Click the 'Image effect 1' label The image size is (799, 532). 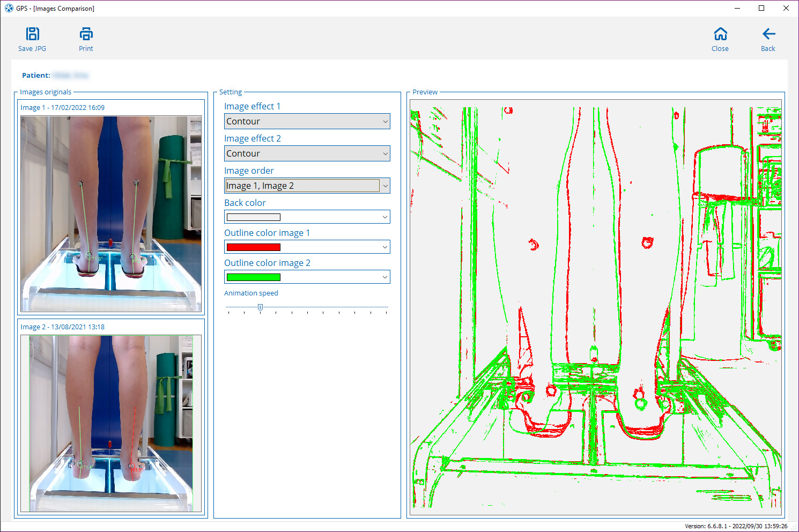tap(252, 106)
